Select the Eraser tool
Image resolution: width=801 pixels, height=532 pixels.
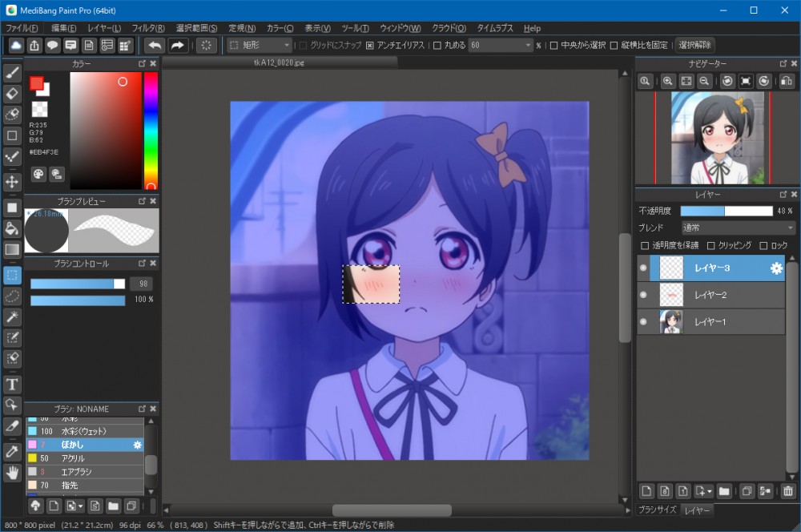[12, 94]
